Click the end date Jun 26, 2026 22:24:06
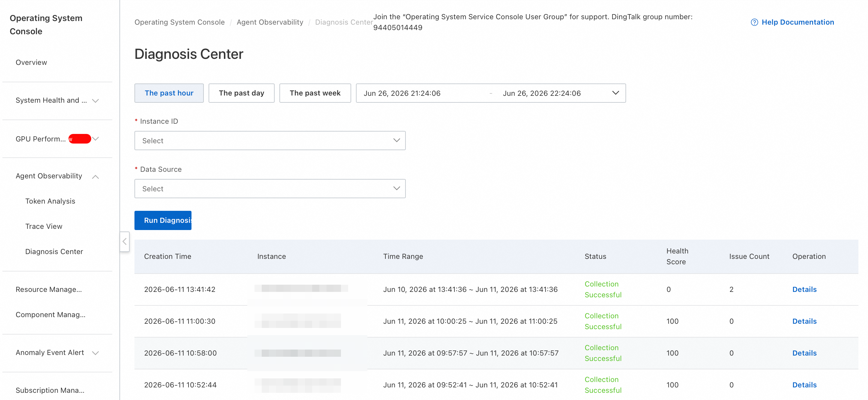 point(541,93)
